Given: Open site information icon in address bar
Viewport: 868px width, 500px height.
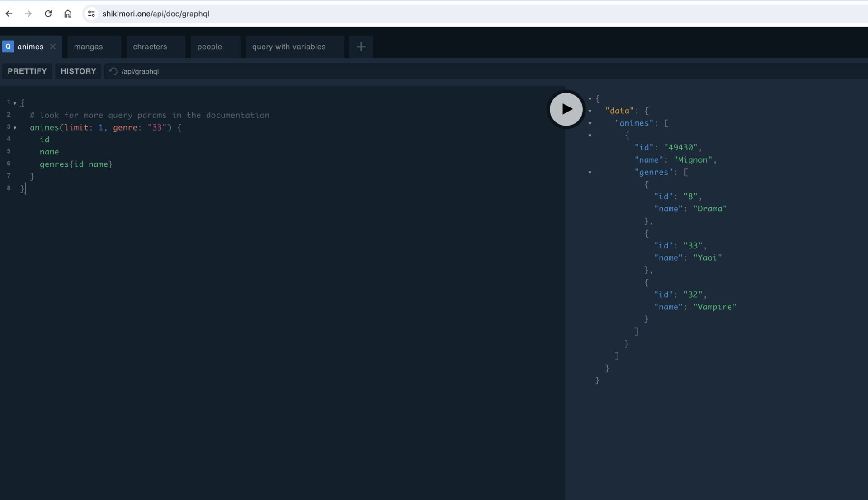Looking at the screenshot, I should pos(91,14).
